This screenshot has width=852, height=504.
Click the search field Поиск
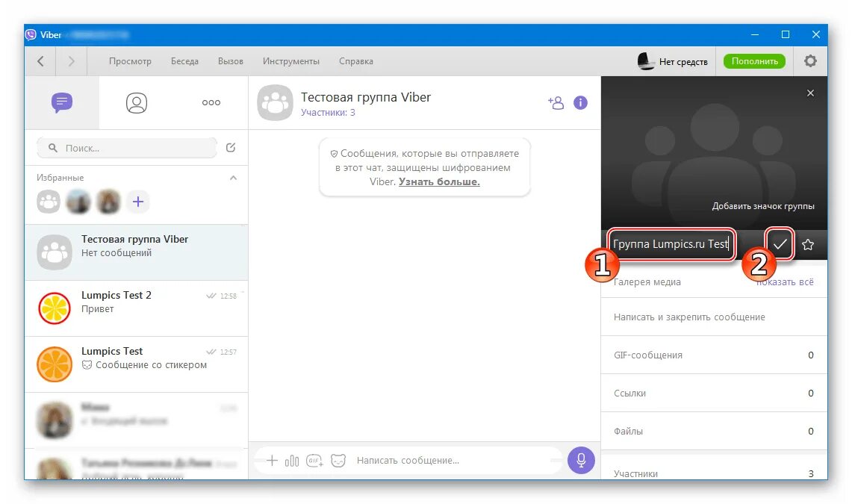point(127,148)
